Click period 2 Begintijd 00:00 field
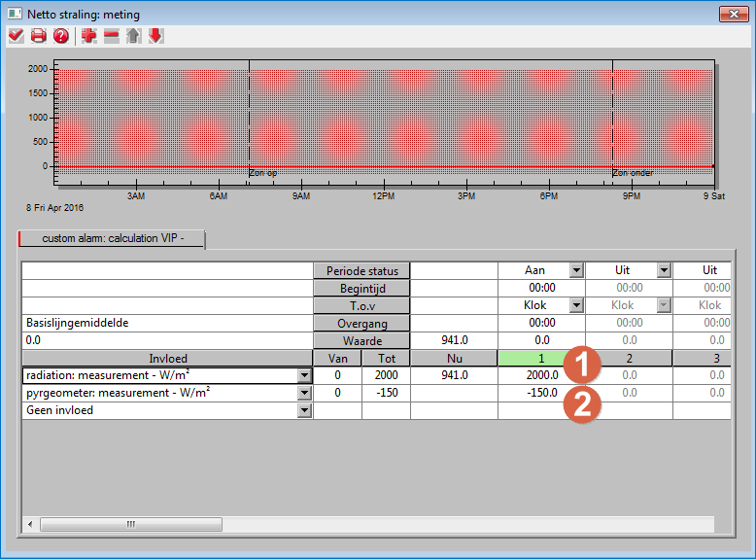Viewport: 756px width, 559px height. 630,288
